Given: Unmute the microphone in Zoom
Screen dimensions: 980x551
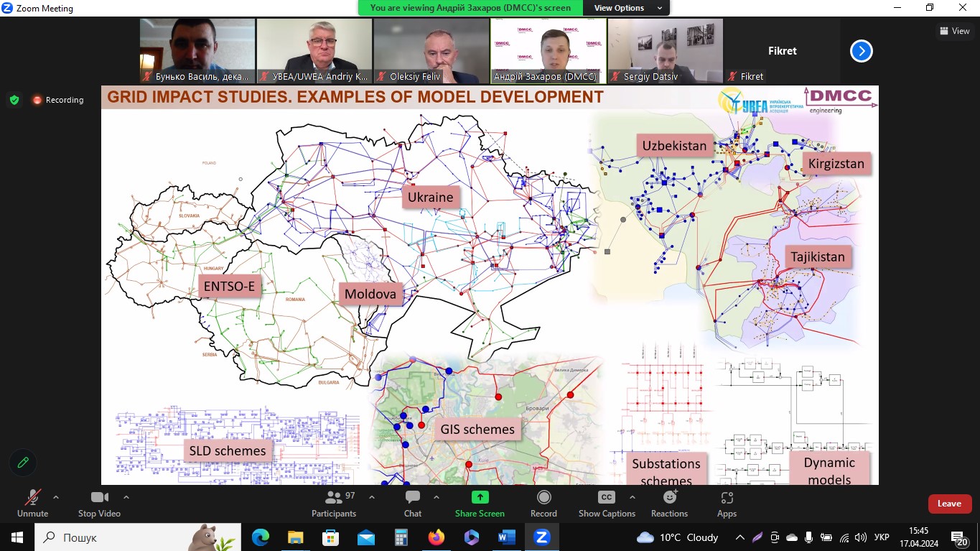Looking at the screenshot, I should coord(32,504).
